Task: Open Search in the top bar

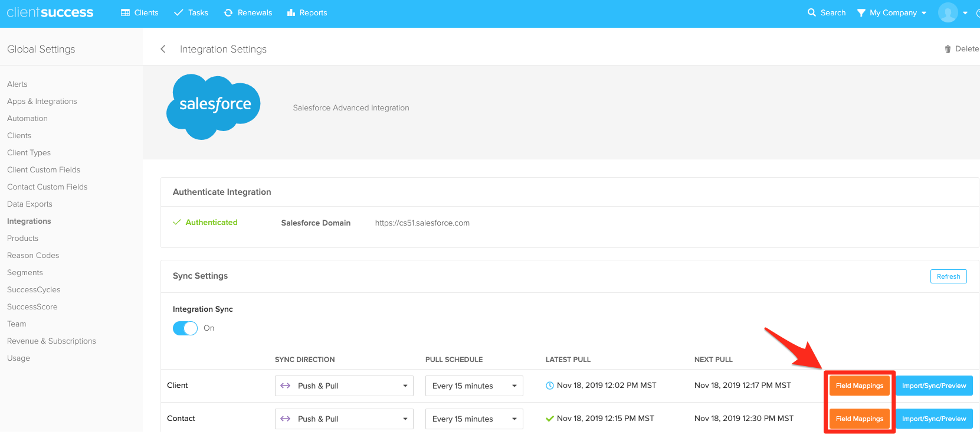Action: (827, 12)
